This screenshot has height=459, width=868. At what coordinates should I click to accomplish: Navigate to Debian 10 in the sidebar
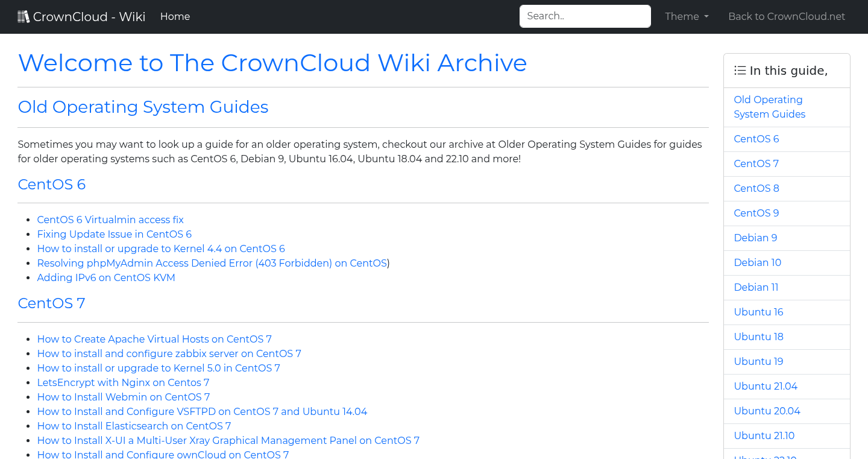pos(757,262)
